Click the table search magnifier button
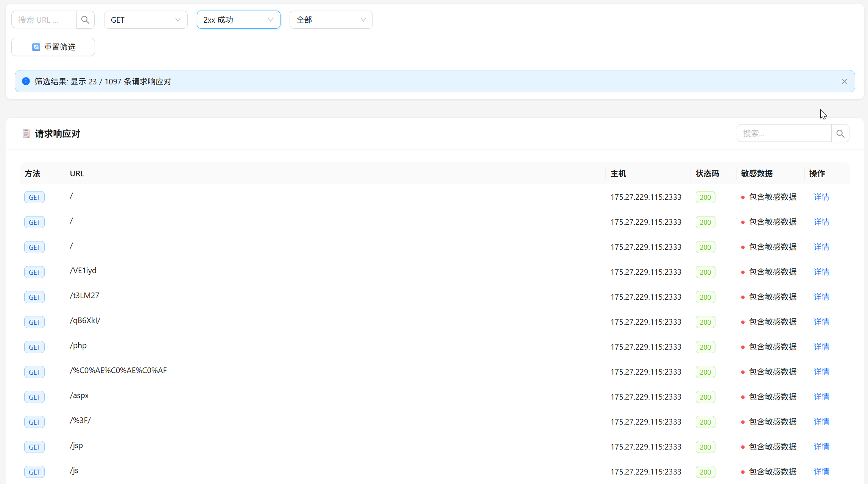The width and height of the screenshot is (868, 484). point(840,134)
